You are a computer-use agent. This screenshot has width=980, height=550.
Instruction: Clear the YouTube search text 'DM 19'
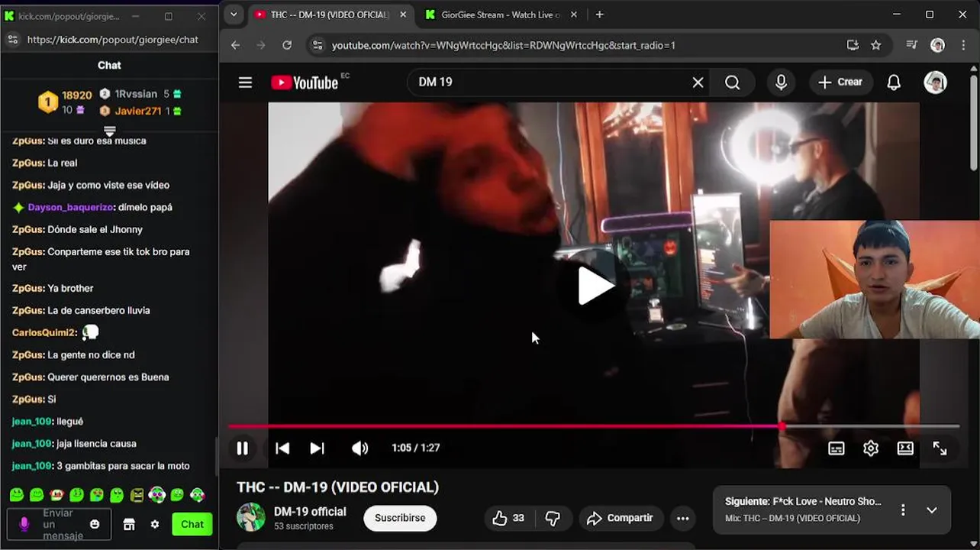(x=698, y=82)
